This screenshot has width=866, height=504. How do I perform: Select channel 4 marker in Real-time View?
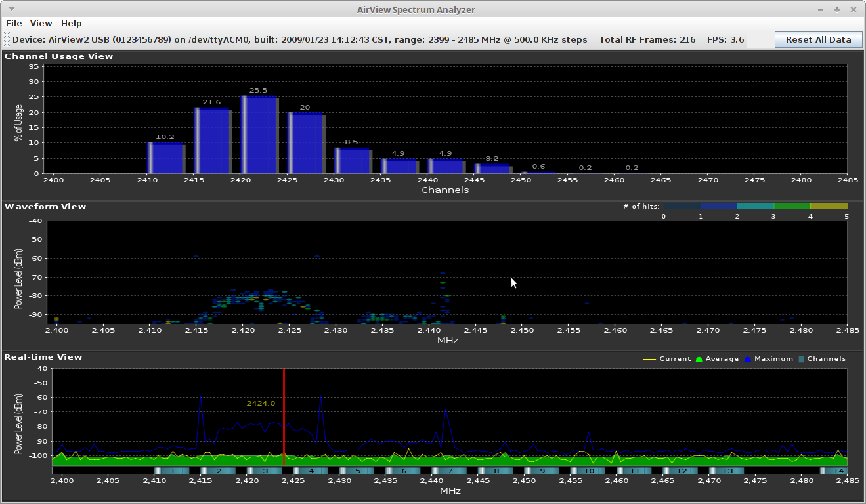click(x=311, y=471)
